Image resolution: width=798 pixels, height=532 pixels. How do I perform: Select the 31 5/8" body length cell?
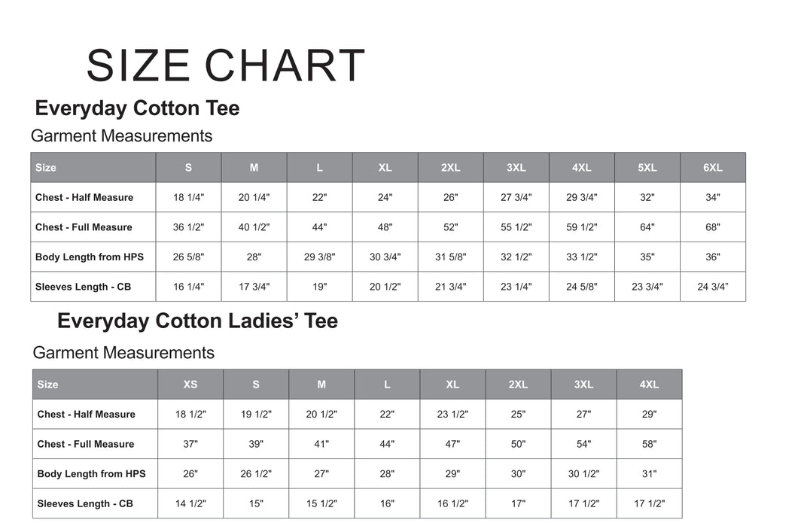[x=450, y=257]
